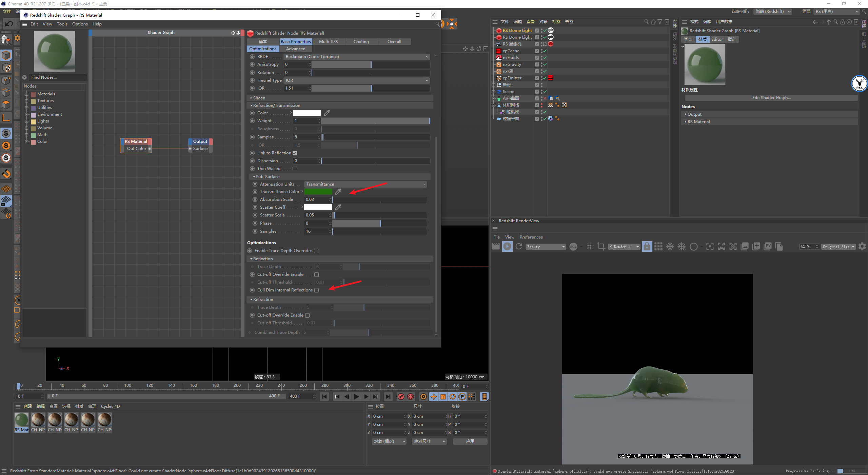
Task: Click the record keyframe button
Action: point(401,397)
